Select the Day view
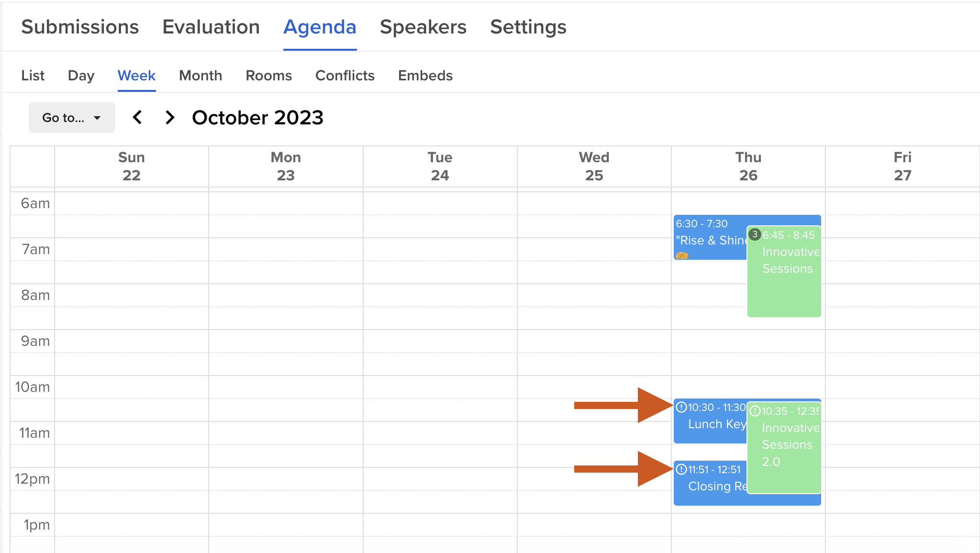 (81, 76)
